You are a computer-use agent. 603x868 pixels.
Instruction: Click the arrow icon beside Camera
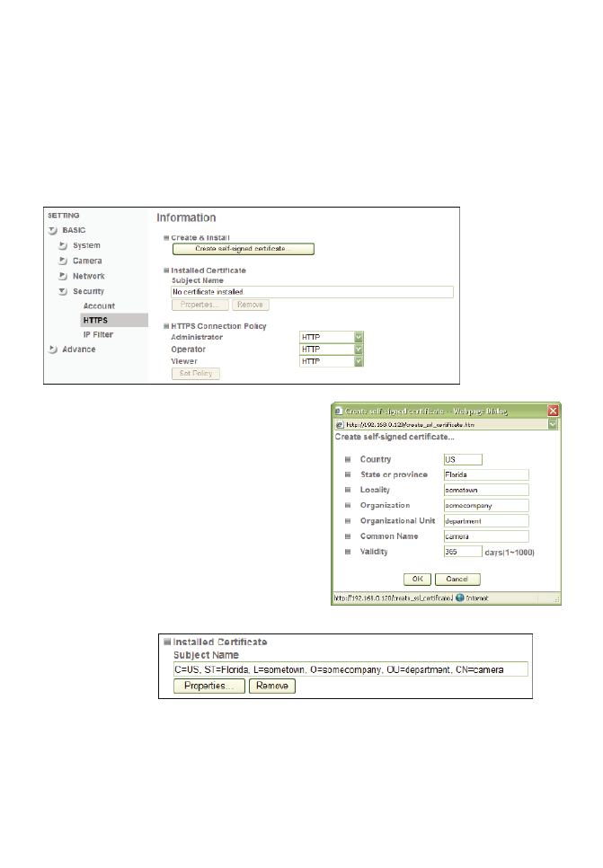[x=63, y=261]
